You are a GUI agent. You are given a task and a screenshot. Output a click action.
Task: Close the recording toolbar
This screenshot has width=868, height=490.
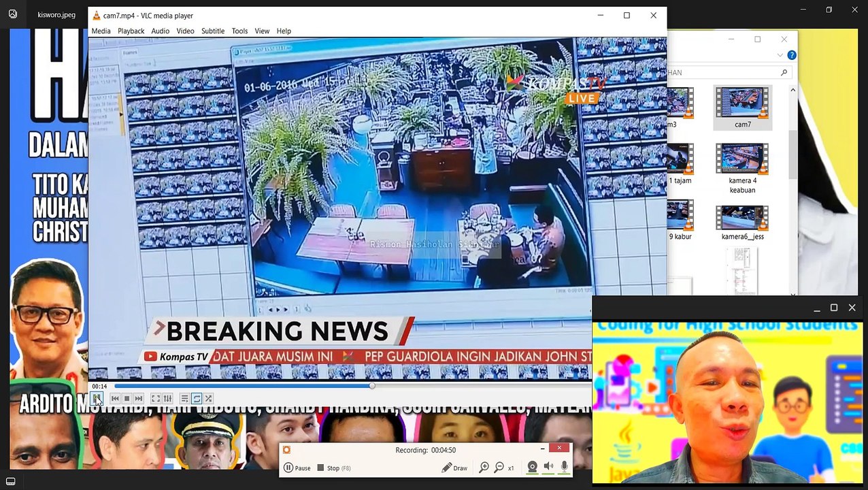(559, 448)
